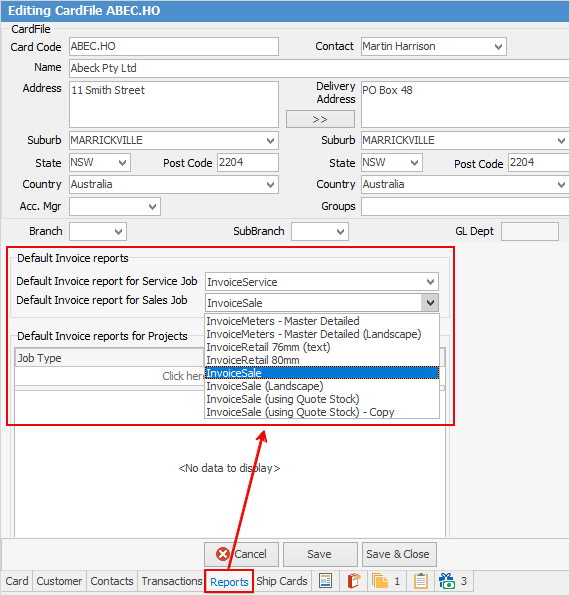The height and width of the screenshot is (596, 570).
Task: Click the red X Cancel icon
Action: pyautogui.click(x=223, y=554)
